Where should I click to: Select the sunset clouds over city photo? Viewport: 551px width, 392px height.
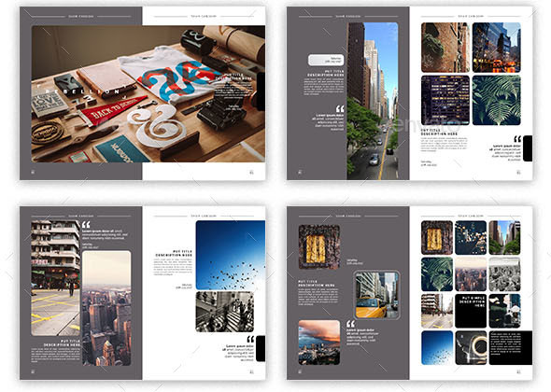pos(319,343)
